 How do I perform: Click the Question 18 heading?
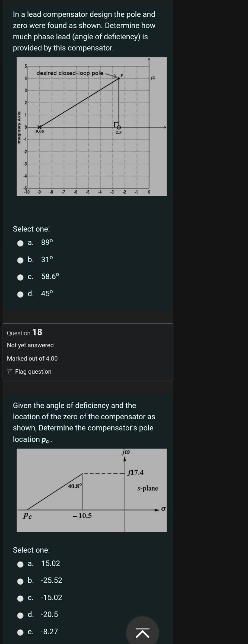coord(25,333)
